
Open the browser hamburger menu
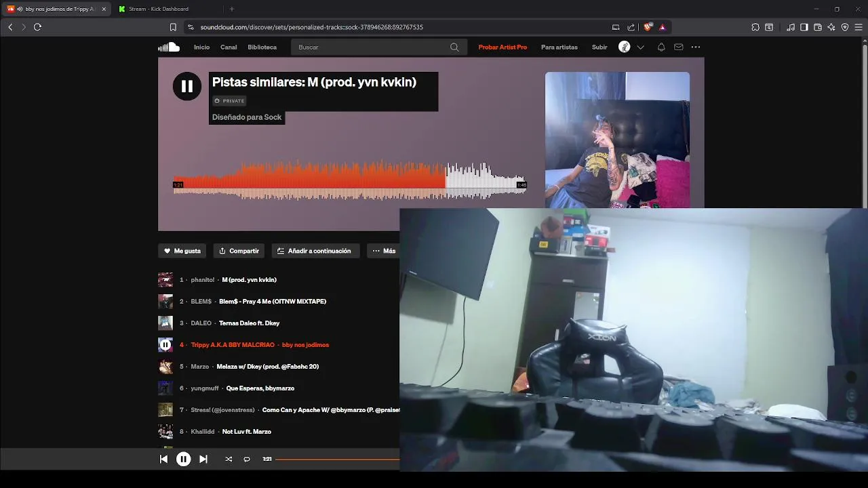pyautogui.click(x=859, y=27)
